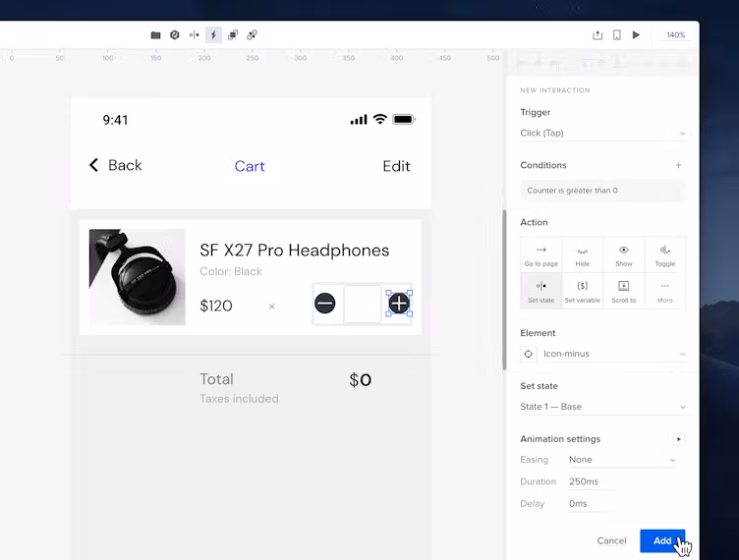Open the Easing dropdown set to None
The image size is (739, 560).
[623, 460]
